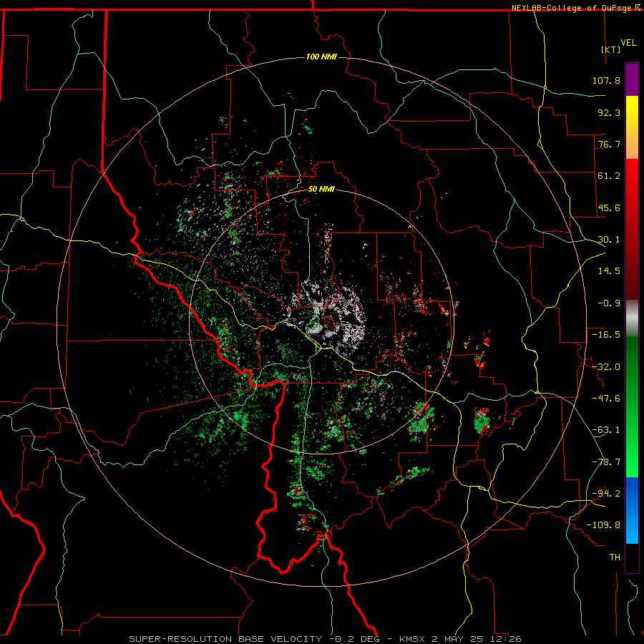The height and width of the screenshot is (644, 644).
Task: Click the -16.5 value on velocity scale
Action: click(x=606, y=334)
